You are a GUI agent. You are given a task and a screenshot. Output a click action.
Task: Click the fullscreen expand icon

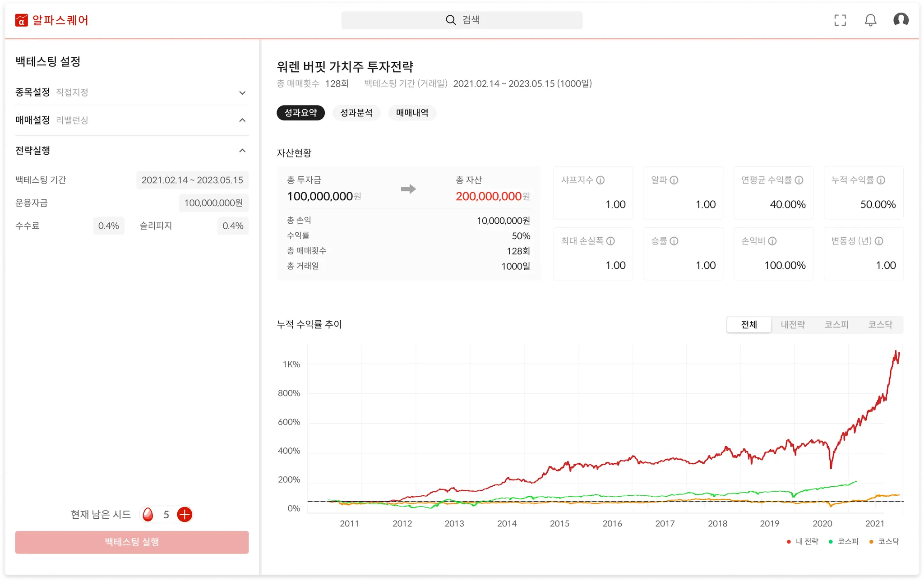coord(840,20)
